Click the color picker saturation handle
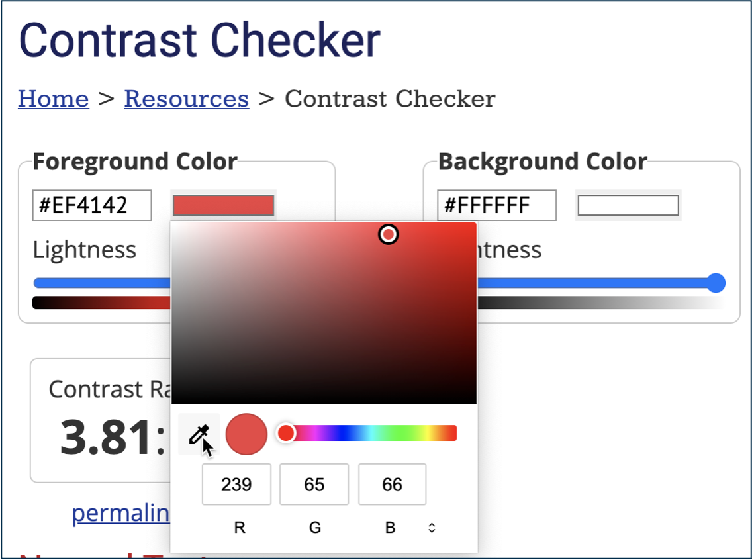Viewport: 752px width, 560px height. click(x=389, y=234)
